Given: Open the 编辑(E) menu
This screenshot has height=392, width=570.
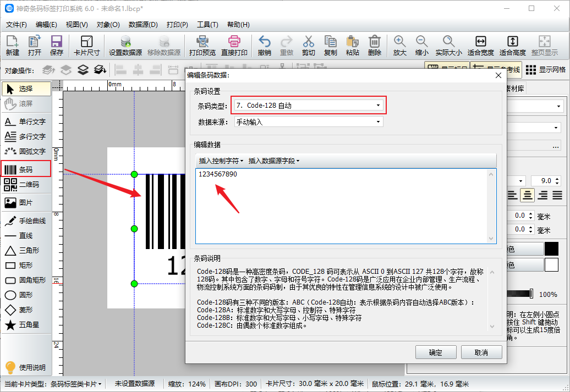Looking at the screenshot, I should 46,25.
